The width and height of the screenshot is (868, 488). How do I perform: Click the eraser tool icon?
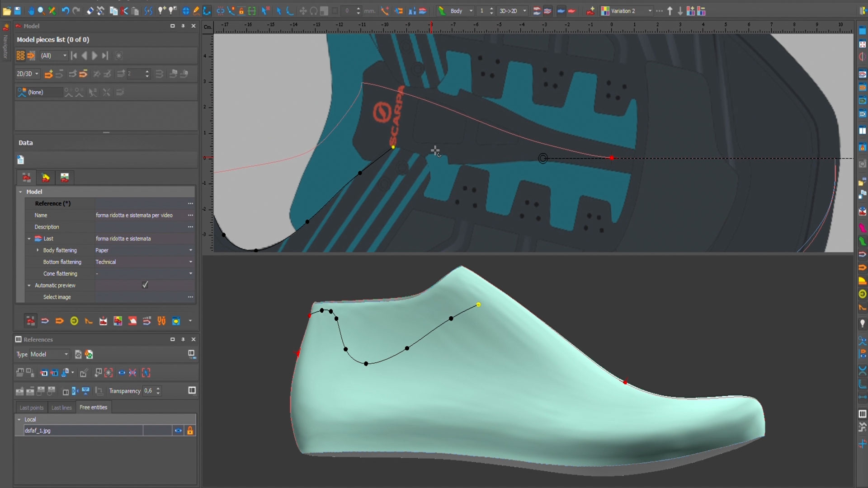click(90, 11)
